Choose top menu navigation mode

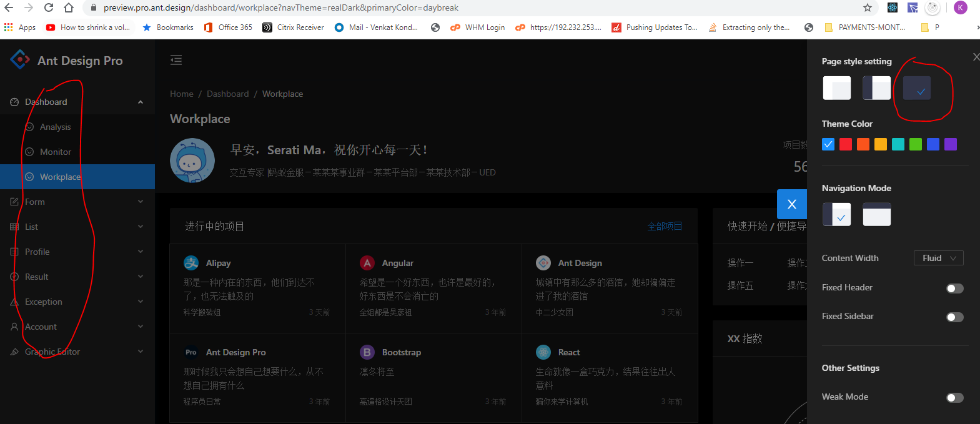[877, 214]
